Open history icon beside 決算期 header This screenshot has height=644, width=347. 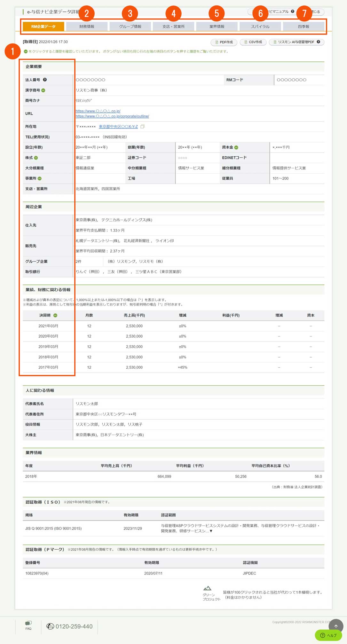click(55, 316)
